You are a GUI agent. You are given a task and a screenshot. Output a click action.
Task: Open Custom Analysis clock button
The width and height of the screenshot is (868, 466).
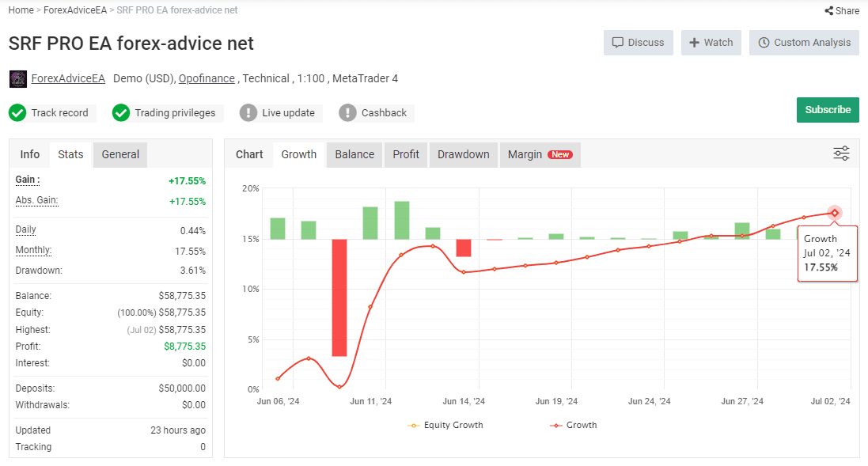tap(805, 43)
